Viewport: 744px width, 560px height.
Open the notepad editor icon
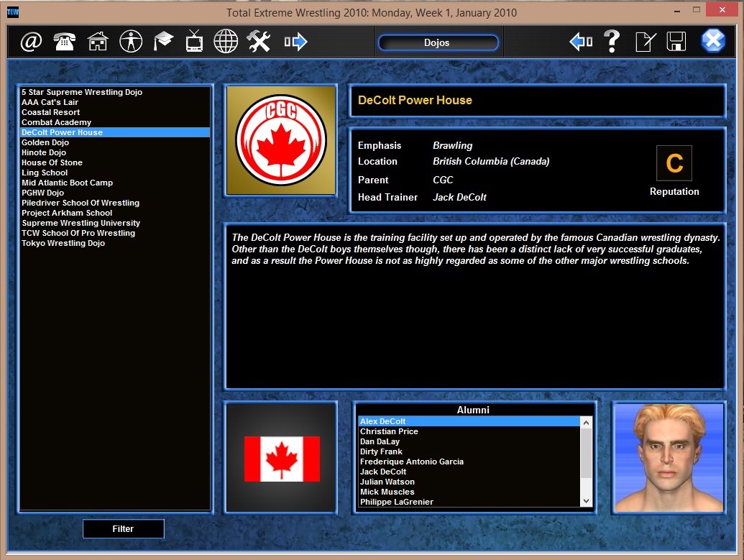pyautogui.click(x=644, y=41)
